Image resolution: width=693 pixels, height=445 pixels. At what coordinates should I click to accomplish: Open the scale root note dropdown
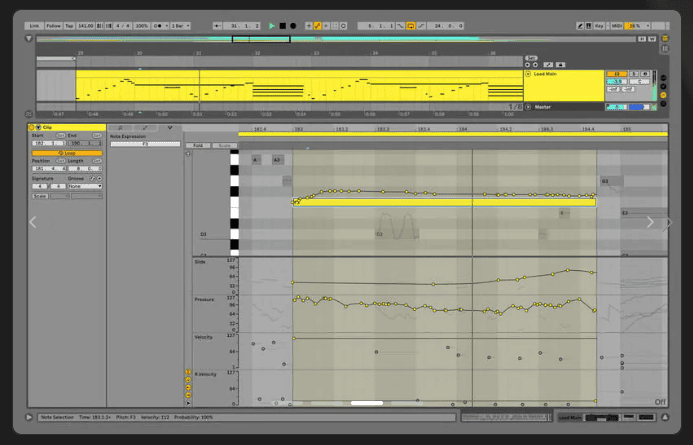pos(60,196)
